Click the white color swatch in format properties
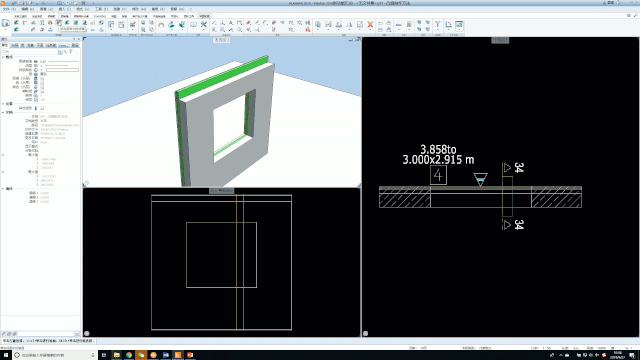640x360 pixels. click(x=62, y=70)
